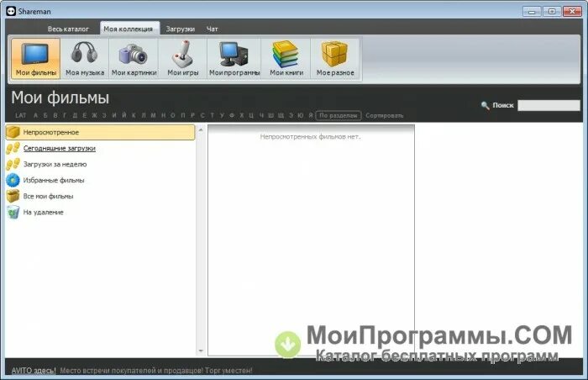
Task: Switch to the Весь каталог tab
Action: point(68,29)
